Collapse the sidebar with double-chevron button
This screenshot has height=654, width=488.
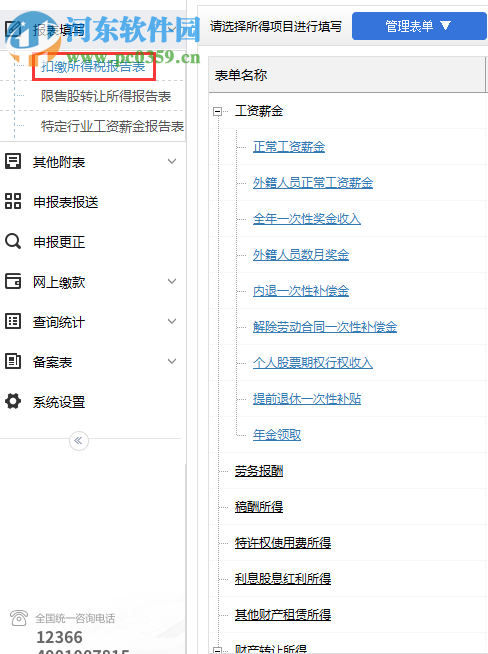coord(78,440)
